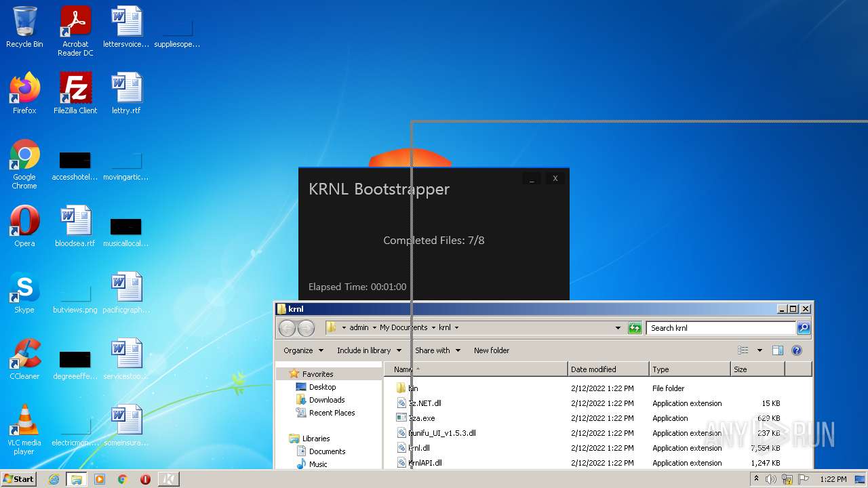Open the Recycle Bin desktop icon
This screenshot has width=868, height=488.
24,27
